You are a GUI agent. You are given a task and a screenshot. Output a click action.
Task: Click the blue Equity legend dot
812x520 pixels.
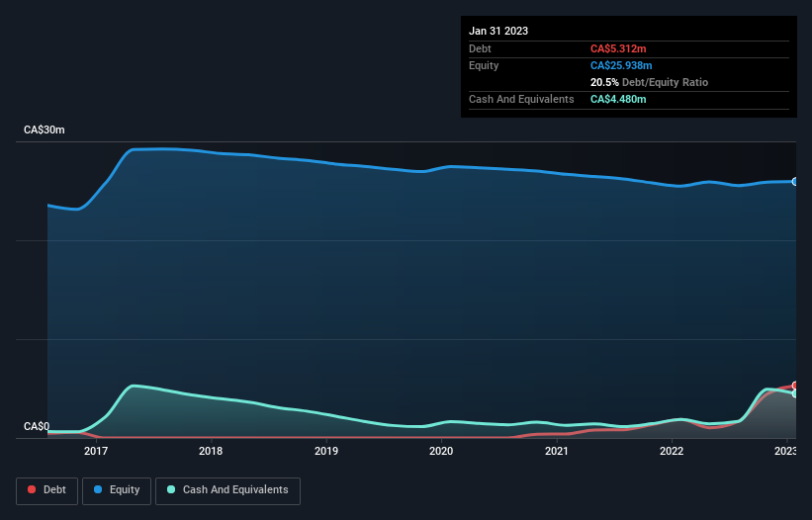97,489
